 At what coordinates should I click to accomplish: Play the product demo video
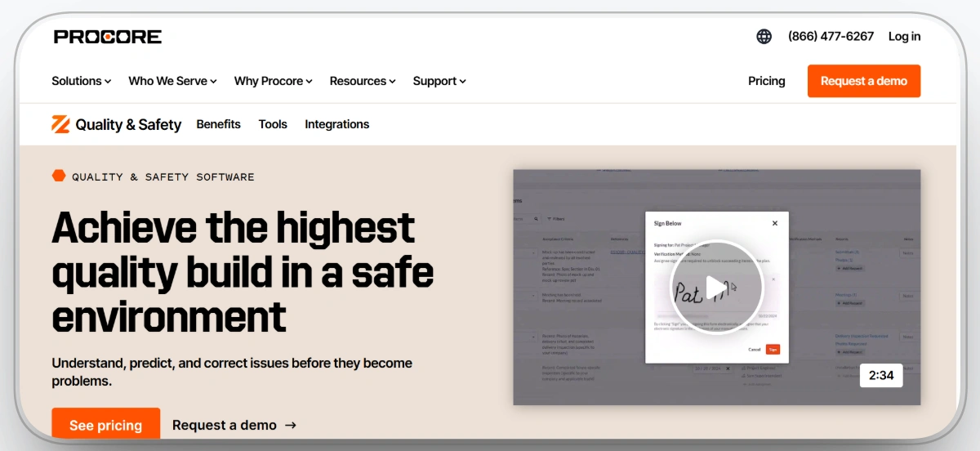[716, 287]
